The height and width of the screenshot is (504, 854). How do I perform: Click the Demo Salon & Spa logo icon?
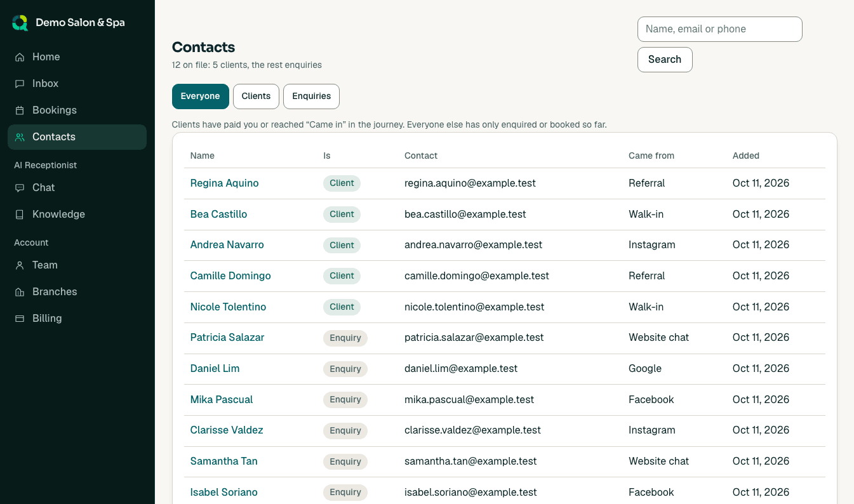pos(20,23)
